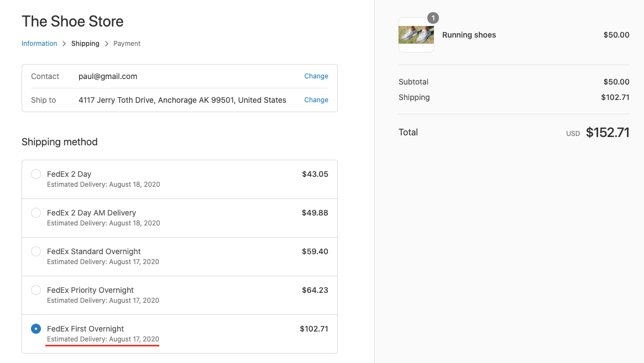Select FedEx 2 Day radio button

(36, 174)
